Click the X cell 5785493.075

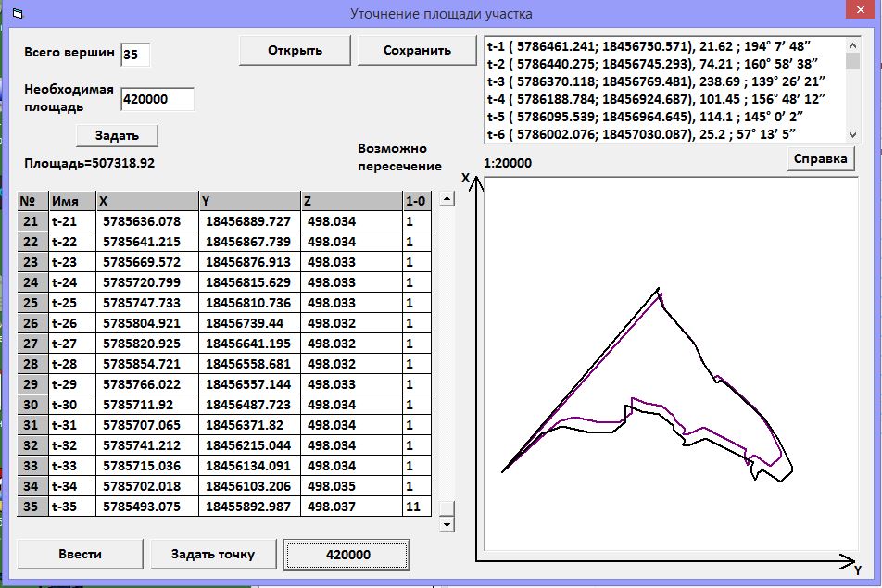pos(147,507)
